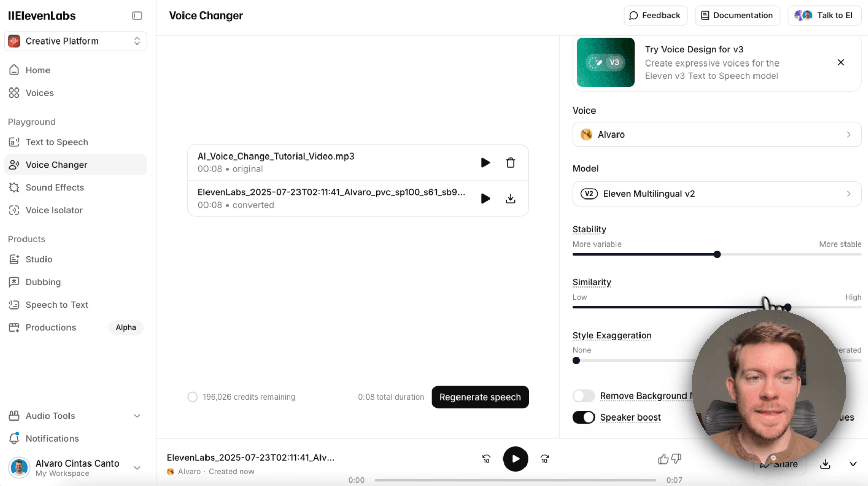The width and height of the screenshot is (868, 486).
Task: Click the Similarity slider handle
Action: (788, 307)
